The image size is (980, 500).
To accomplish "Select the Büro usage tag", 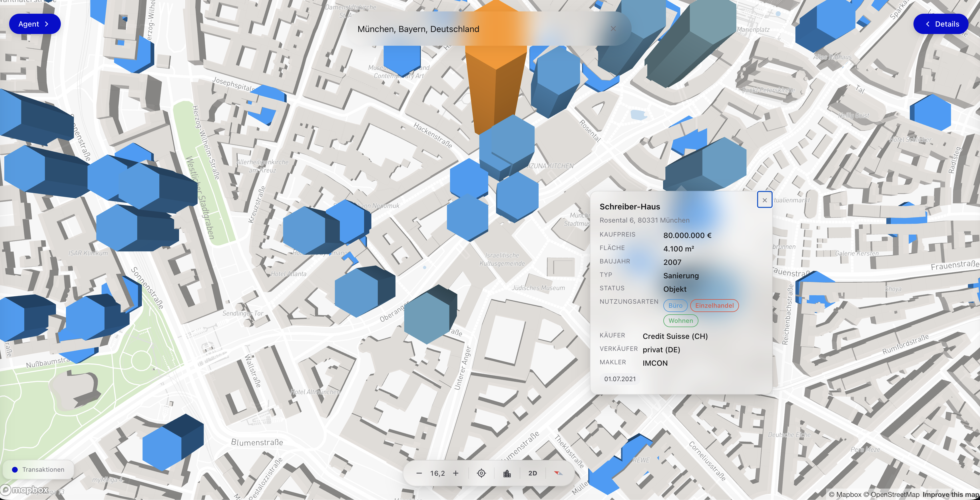I will [675, 305].
